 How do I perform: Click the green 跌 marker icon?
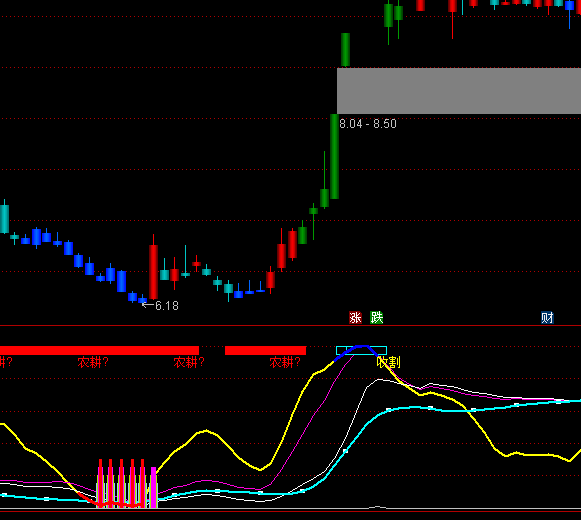[376, 318]
